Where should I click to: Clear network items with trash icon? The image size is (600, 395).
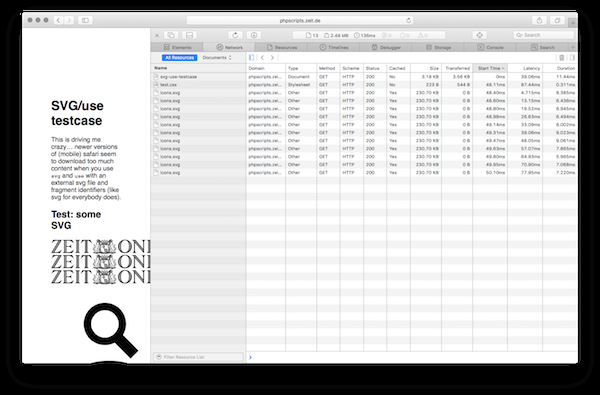[561, 58]
